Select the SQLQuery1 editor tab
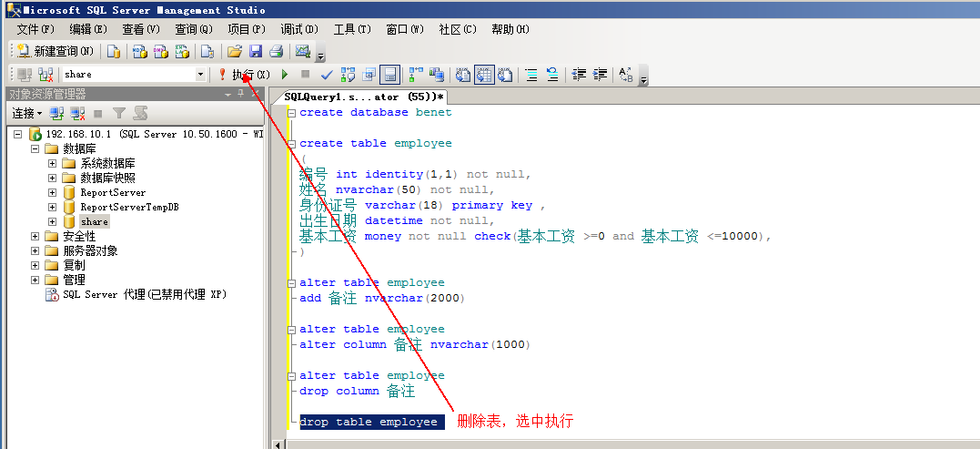 [364, 97]
